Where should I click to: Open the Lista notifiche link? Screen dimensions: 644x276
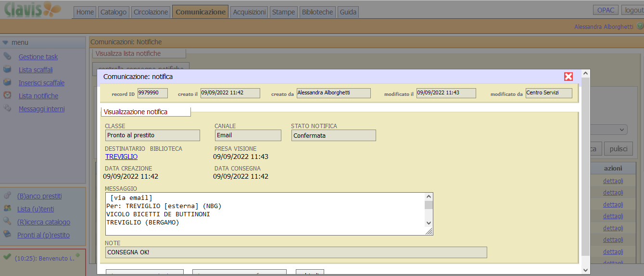[38, 96]
